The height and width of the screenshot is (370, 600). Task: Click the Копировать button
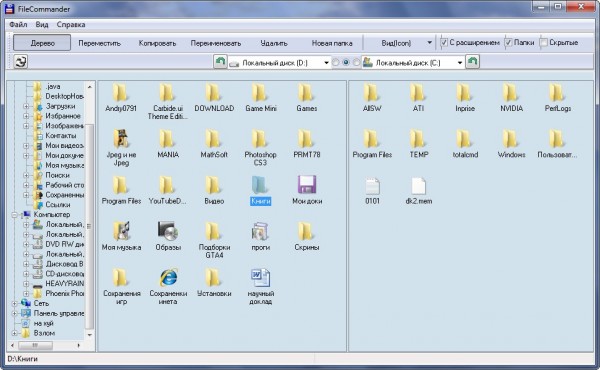(x=157, y=43)
